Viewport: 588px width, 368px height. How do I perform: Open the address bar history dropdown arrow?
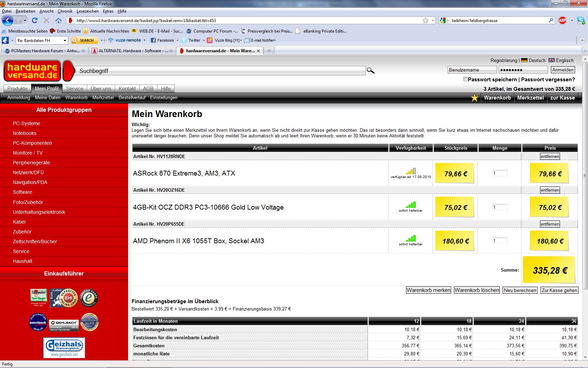point(433,20)
